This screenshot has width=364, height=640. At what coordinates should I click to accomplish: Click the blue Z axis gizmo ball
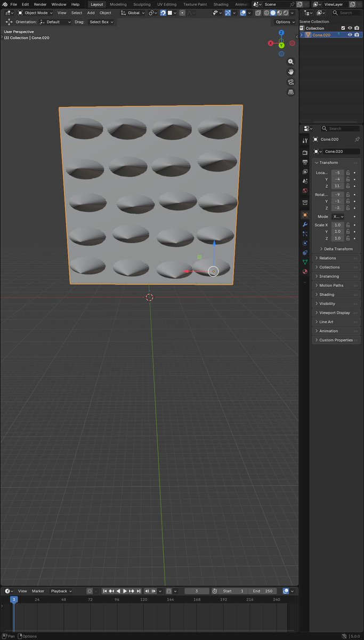(x=281, y=33)
